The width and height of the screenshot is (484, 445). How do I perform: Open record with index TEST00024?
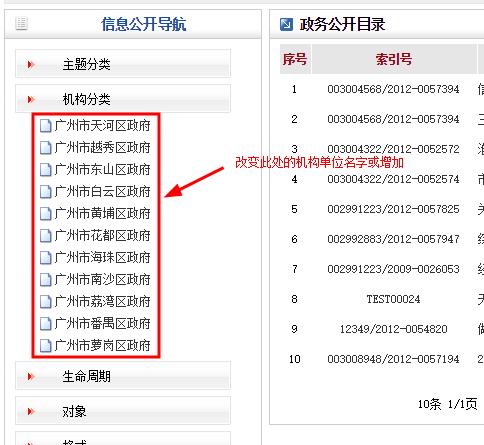(x=393, y=299)
